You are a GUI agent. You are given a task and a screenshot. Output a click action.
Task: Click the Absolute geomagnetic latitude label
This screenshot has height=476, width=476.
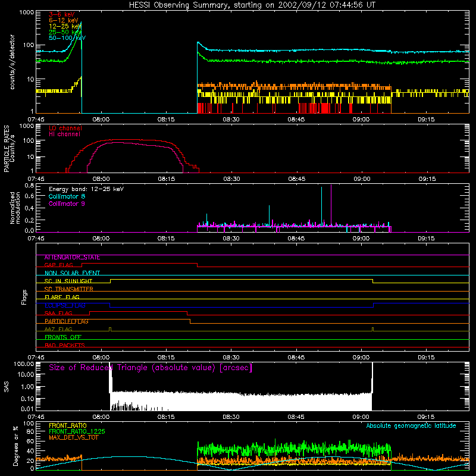point(411,426)
